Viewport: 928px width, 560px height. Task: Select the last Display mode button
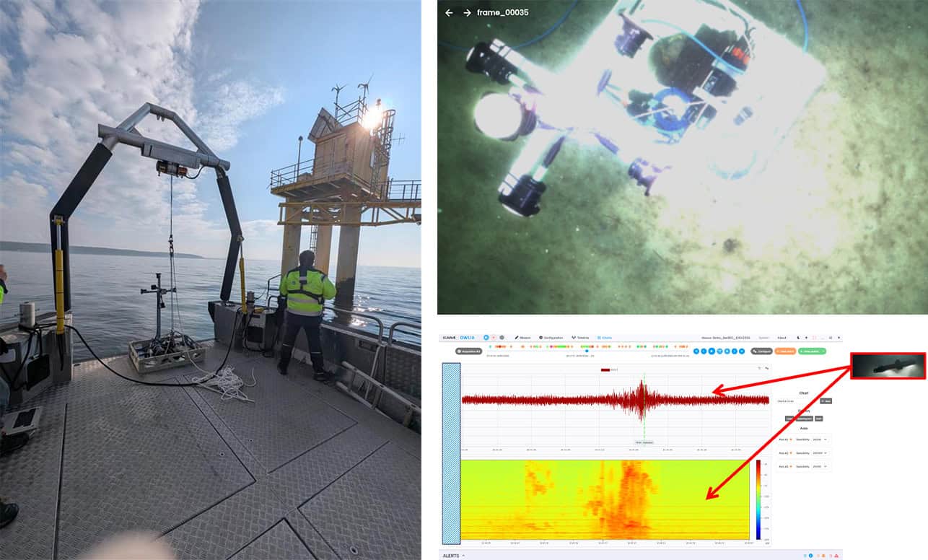819,419
